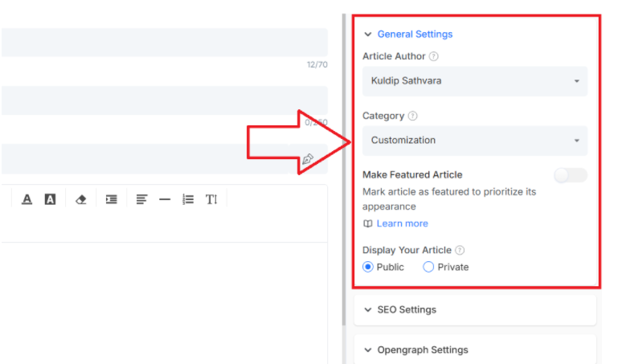Expand the SEO Settings section

475,309
